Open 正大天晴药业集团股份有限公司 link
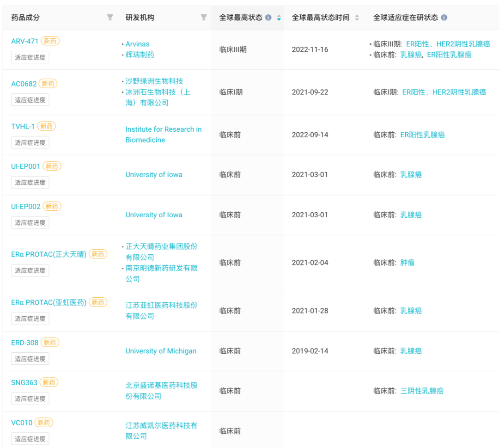The height and width of the screenshot is (448, 499). [161, 252]
